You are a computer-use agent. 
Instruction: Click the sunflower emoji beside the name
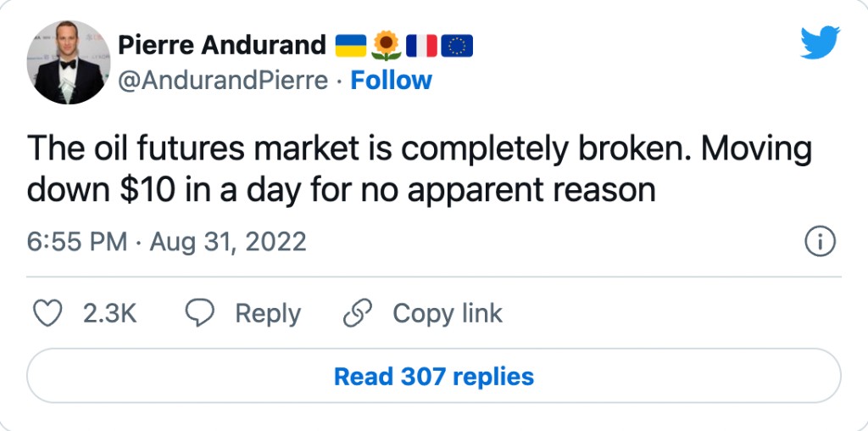tap(387, 45)
